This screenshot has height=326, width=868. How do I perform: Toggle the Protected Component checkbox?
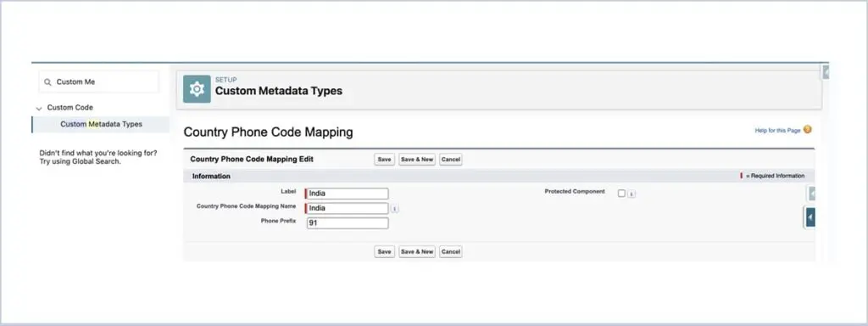(x=621, y=193)
